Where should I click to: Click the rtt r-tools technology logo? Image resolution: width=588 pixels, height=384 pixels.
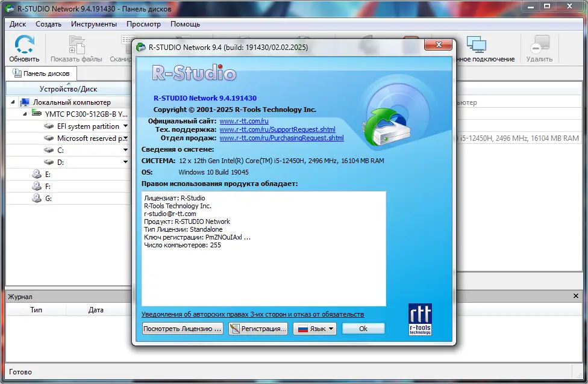click(x=420, y=319)
